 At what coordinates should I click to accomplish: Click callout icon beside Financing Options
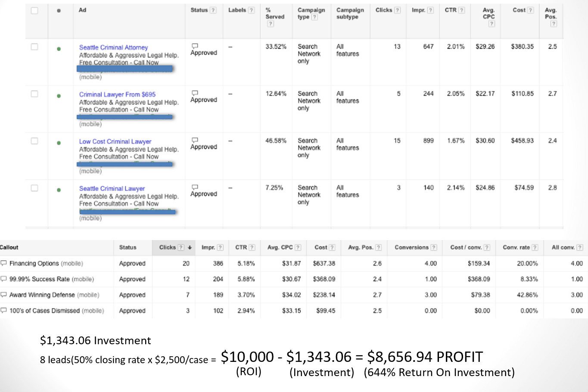[4, 263]
